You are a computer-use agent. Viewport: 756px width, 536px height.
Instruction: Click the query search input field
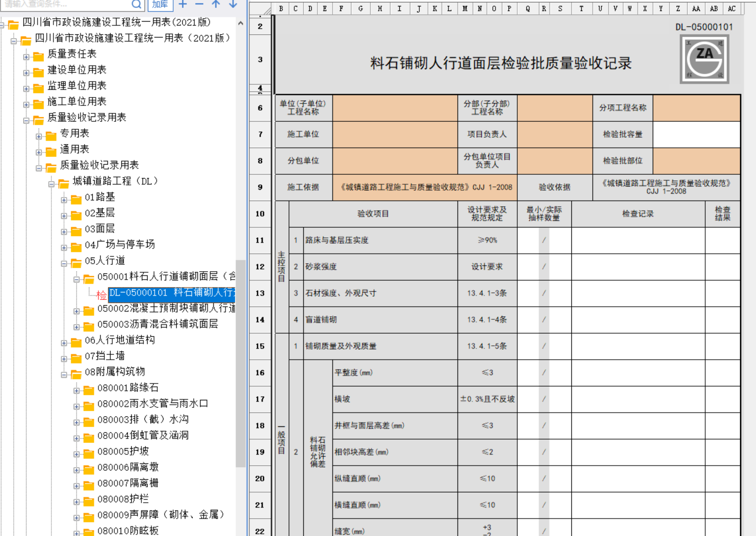[x=66, y=4]
